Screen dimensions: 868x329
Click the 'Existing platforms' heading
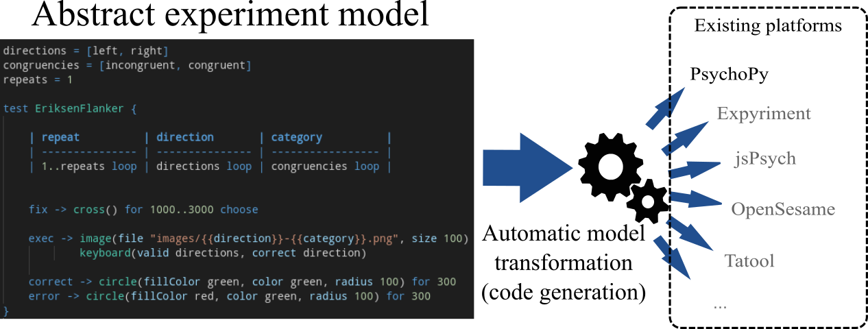767,27
